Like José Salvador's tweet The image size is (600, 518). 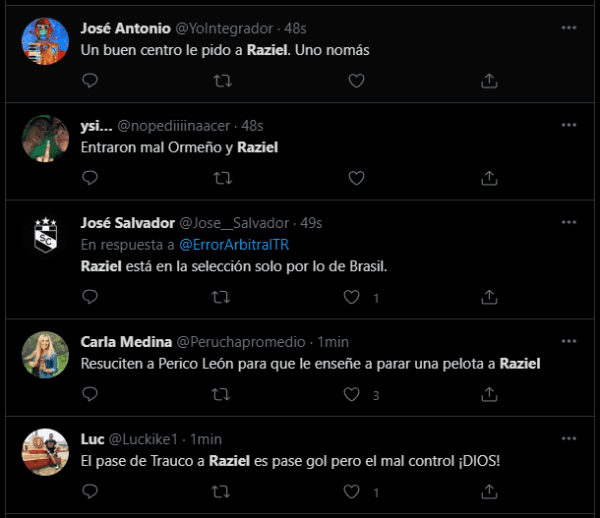(352, 297)
